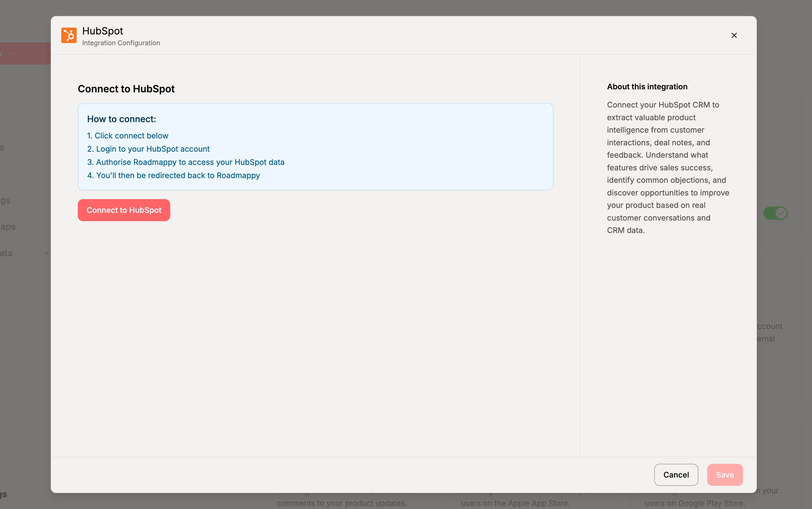The width and height of the screenshot is (812, 509).
Task: Click the HubSpot logo icon in header
Action: point(69,35)
